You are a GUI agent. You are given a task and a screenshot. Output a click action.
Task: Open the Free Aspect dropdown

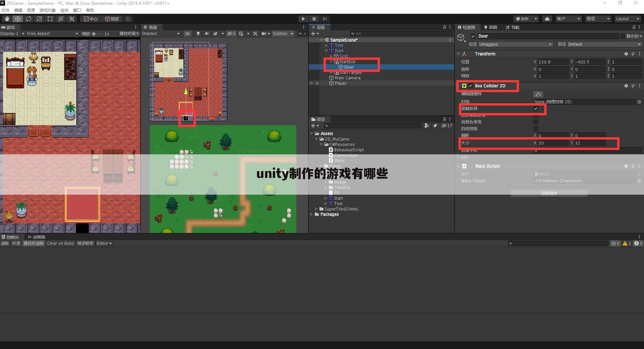coord(52,34)
